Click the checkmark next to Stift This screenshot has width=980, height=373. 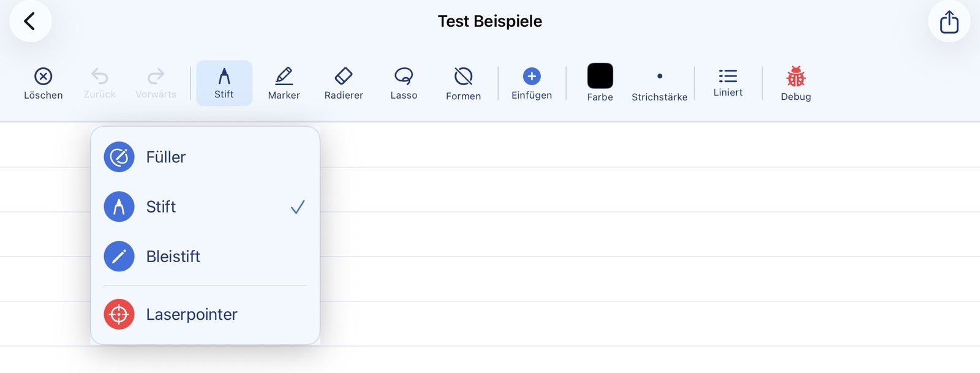(x=298, y=206)
